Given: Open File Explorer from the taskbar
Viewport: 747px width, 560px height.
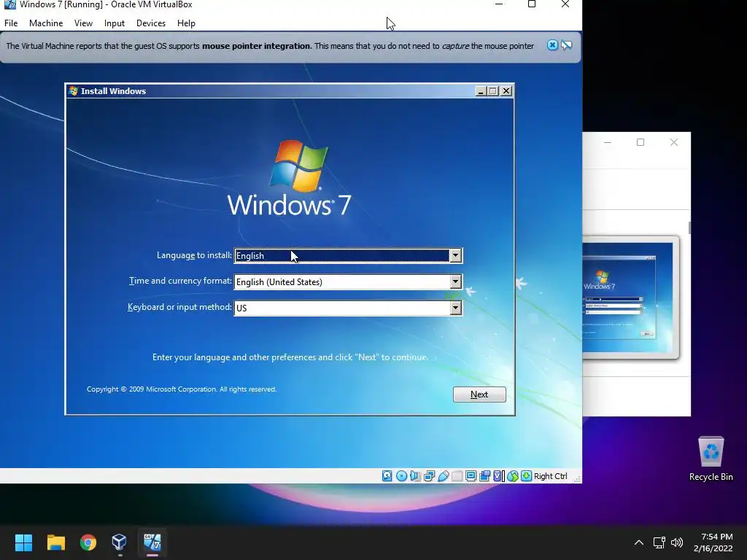Looking at the screenshot, I should pos(55,542).
